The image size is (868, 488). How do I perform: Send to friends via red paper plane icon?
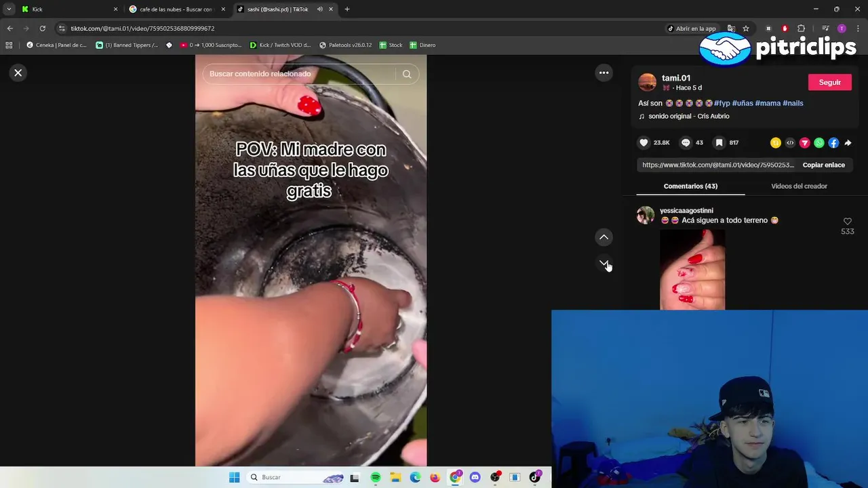[x=805, y=142]
